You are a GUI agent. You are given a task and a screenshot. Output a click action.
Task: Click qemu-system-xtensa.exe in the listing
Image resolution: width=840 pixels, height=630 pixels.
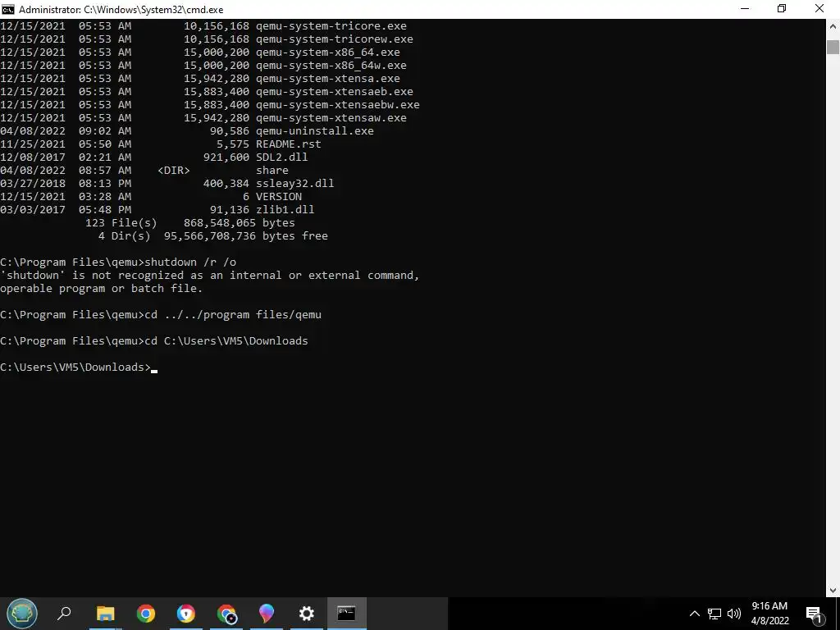(328, 78)
